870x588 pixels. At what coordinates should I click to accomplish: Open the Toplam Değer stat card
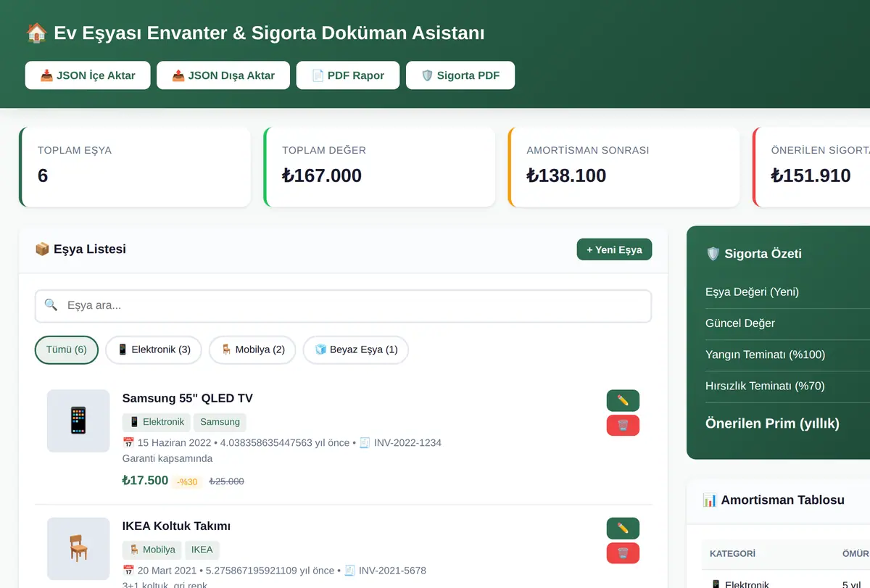click(379, 167)
